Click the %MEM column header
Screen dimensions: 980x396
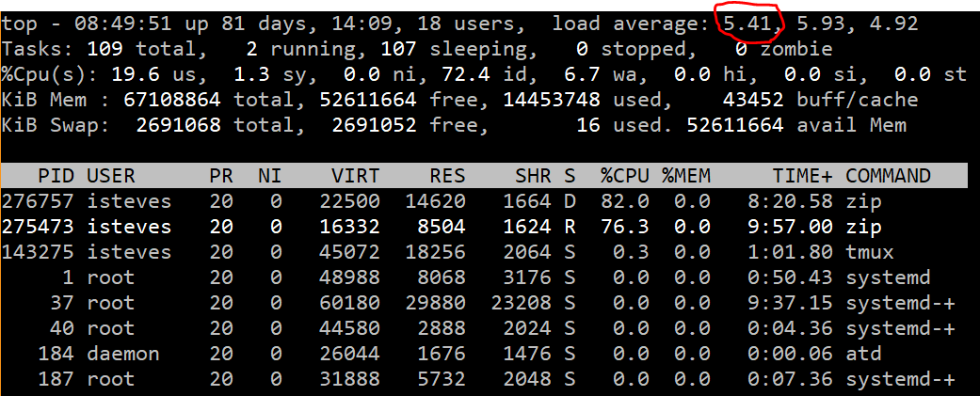(686, 176)
